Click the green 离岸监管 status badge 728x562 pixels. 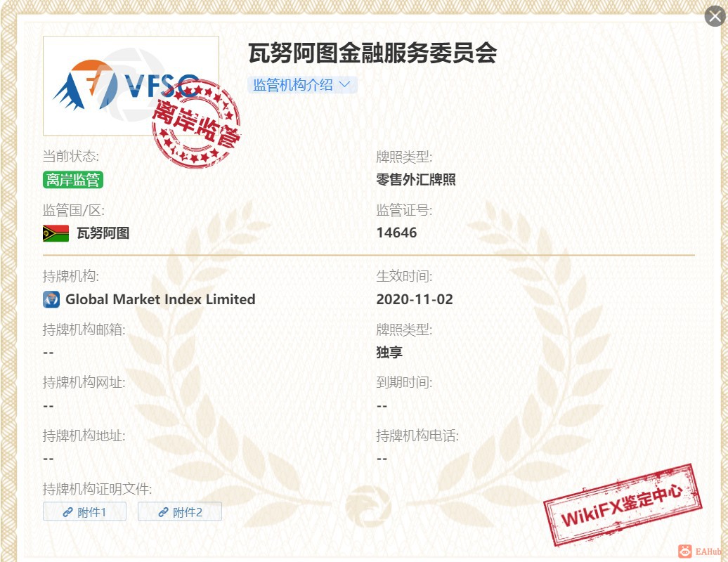coord(73,180)
